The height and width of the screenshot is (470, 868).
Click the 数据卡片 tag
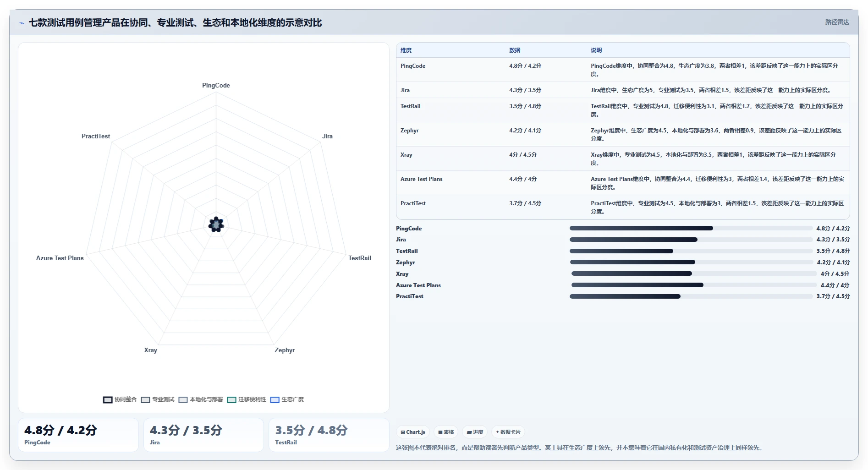point(508,432)
